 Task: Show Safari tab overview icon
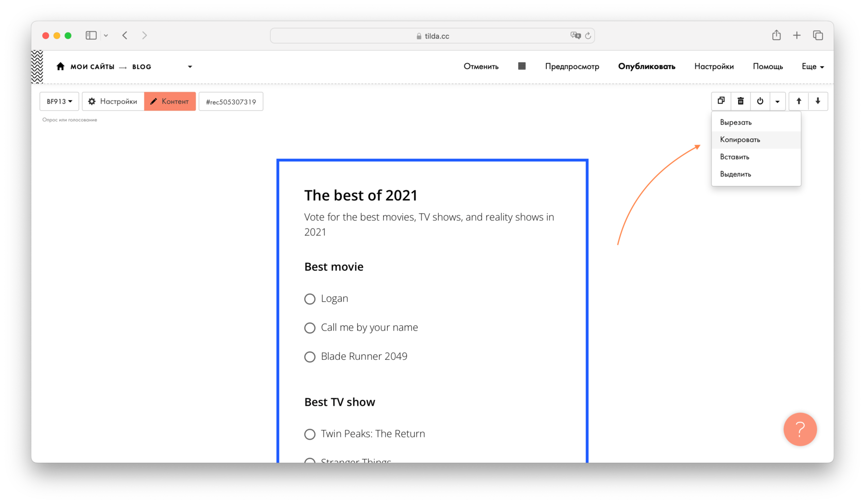818,36
